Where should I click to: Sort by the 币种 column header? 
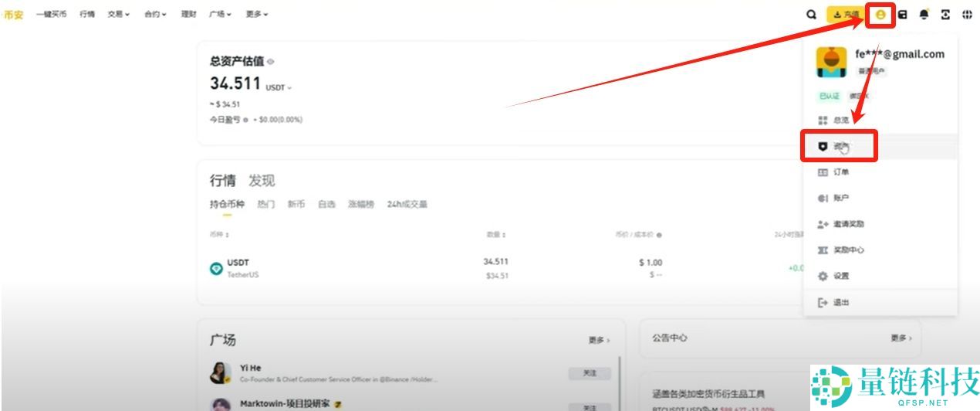tap(220, 234)
